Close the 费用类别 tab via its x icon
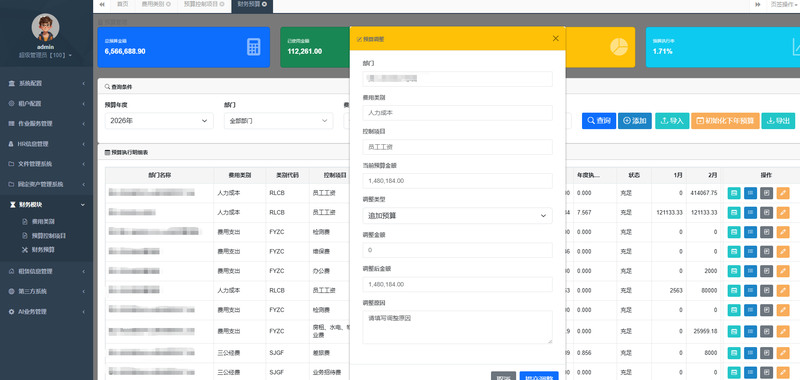Screen dimensions: 800x380 click(168, 4)
